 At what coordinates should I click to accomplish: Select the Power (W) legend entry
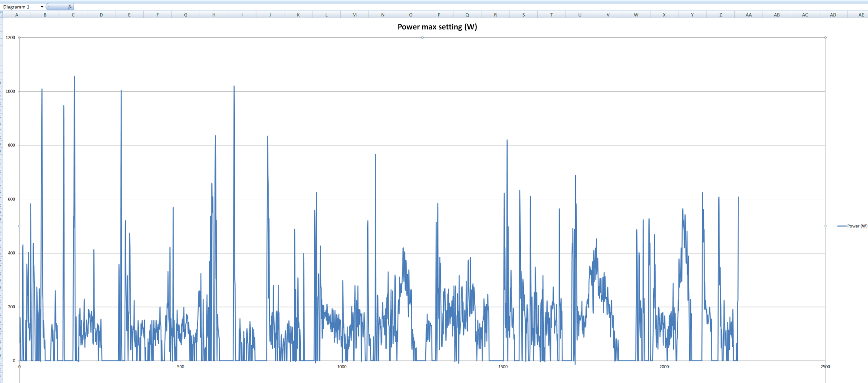[x=857, y=226]
